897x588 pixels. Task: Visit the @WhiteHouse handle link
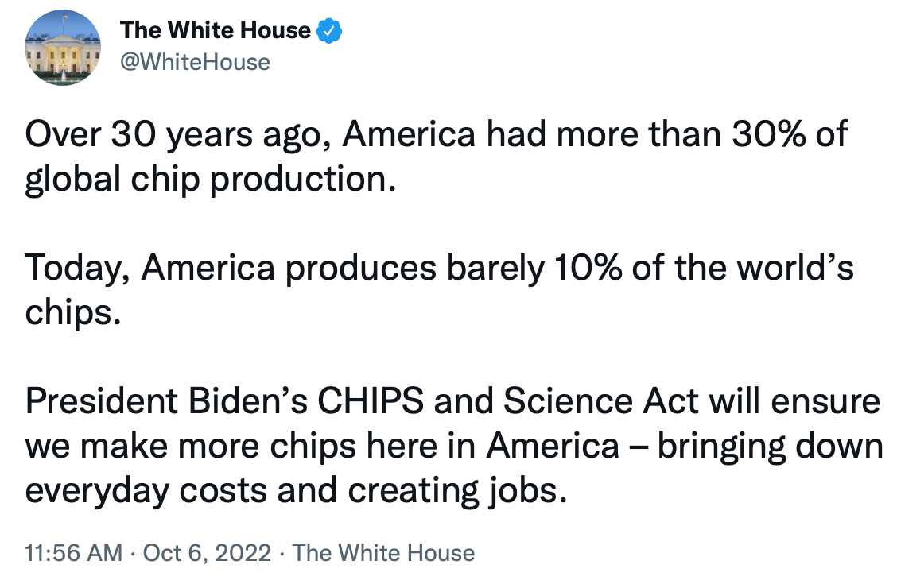[195, 62]
